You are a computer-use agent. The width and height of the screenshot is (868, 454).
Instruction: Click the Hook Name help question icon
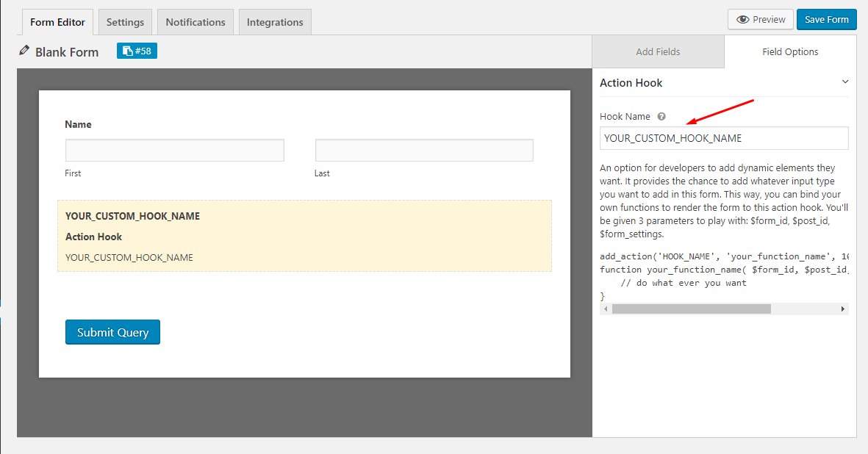[661, 116]
